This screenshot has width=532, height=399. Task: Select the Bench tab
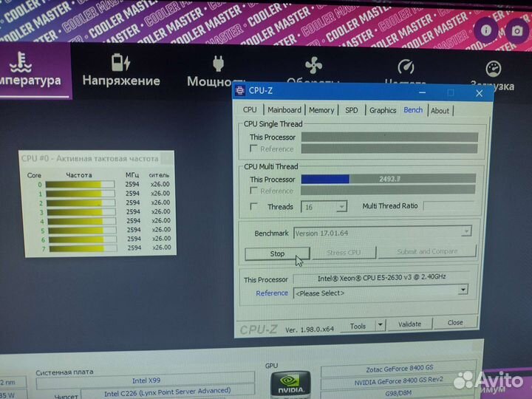click(x=413, y=110)
